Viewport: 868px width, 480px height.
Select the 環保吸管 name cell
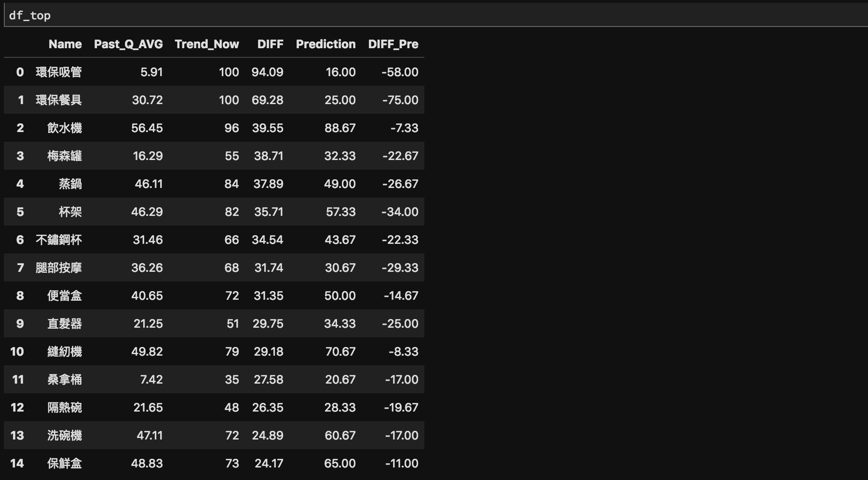click(59, 72)
